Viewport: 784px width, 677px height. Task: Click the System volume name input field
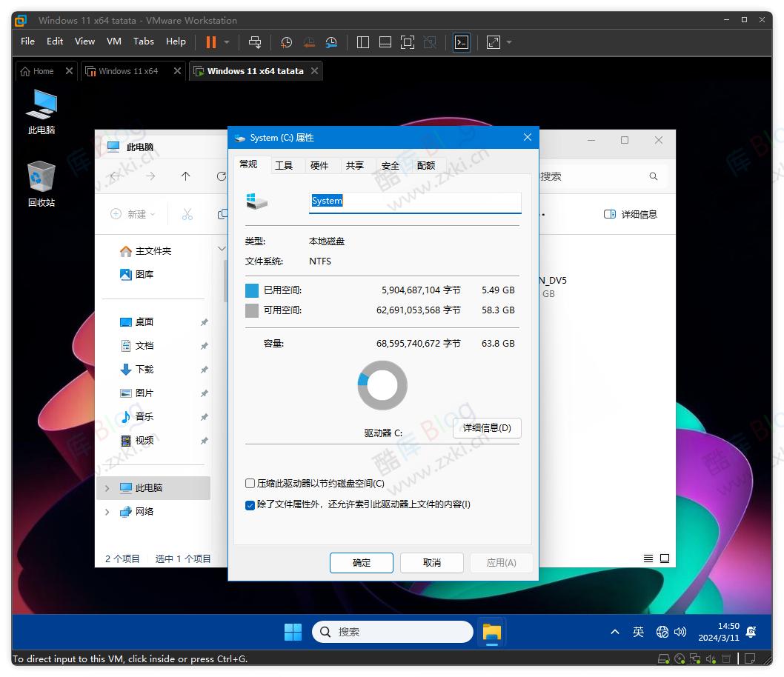(415, 200)
